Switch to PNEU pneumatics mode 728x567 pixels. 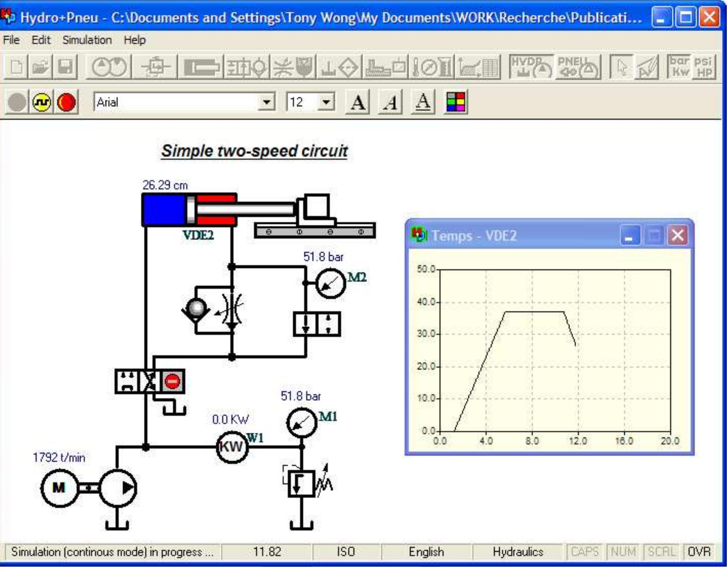tap(578, 67)
